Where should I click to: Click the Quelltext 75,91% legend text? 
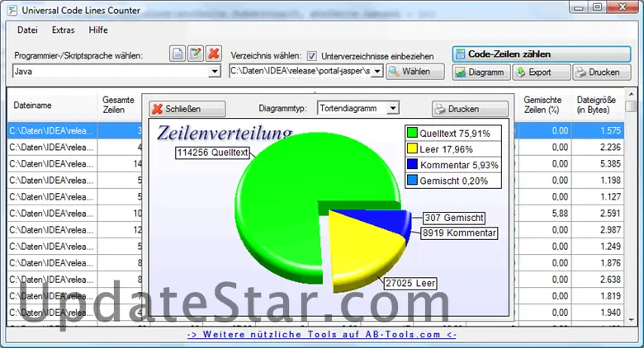coord(455,134)
